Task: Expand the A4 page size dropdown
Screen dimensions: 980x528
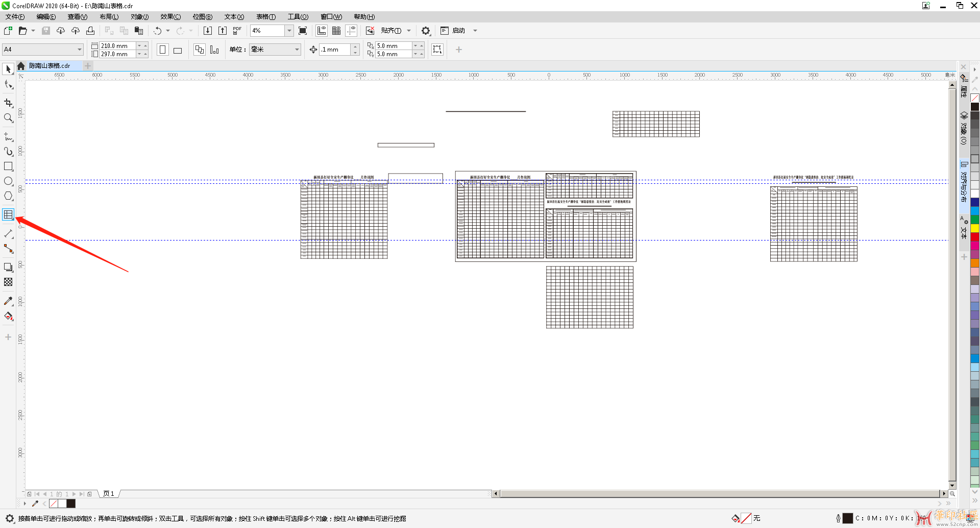Action: (80, 50)
